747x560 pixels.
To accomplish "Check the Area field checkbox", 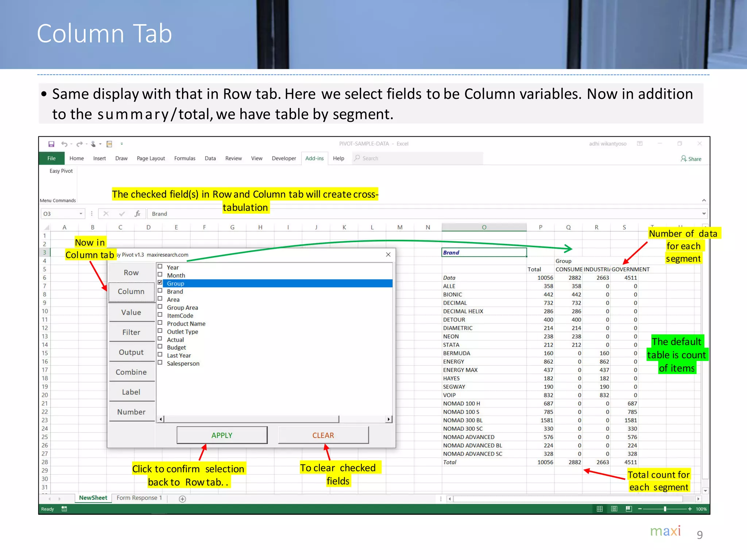I will [160, 299].
